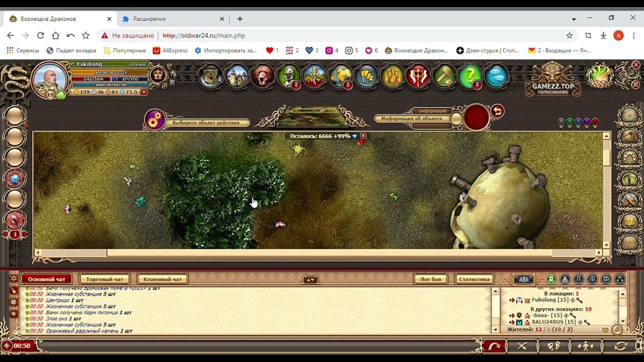Viewport: 644px width, 362px height.
Task: Open the armored knight helmet icon
Action: click(x=289, y=76)
